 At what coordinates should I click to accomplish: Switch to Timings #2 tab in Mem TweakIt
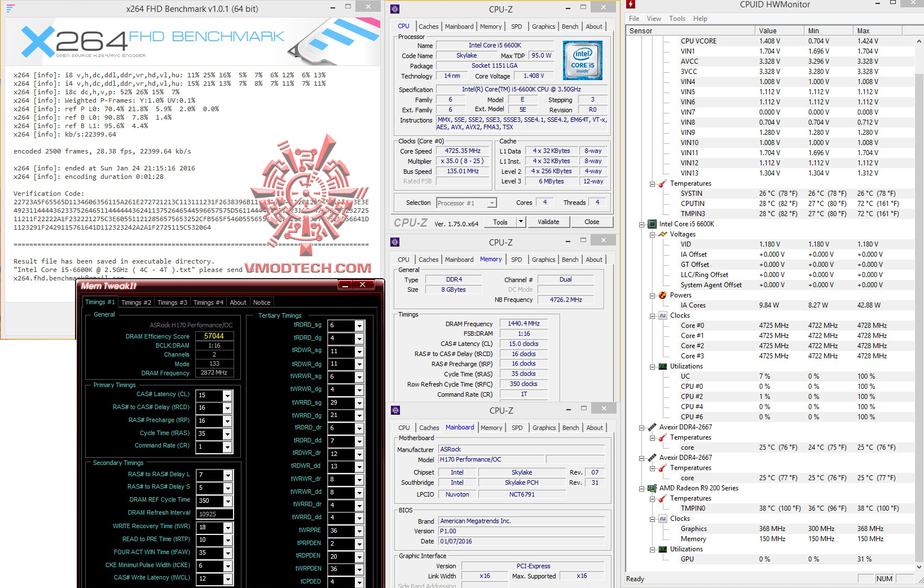136,302
